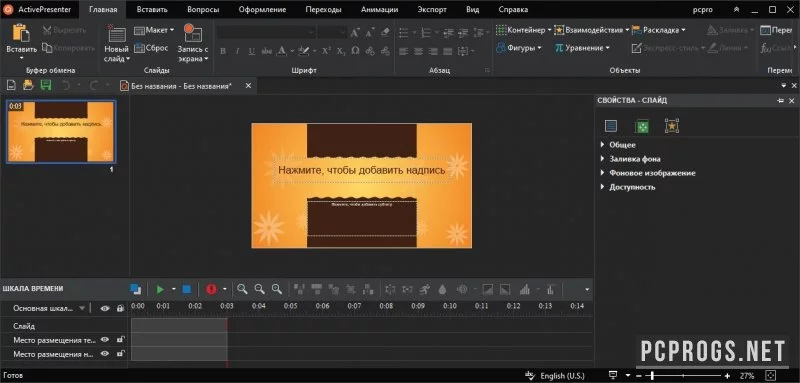Viewport: 800px width, 383px height.
Task: Open the Справка help tab
Action: pyautogui.click(x=513, y=10)
